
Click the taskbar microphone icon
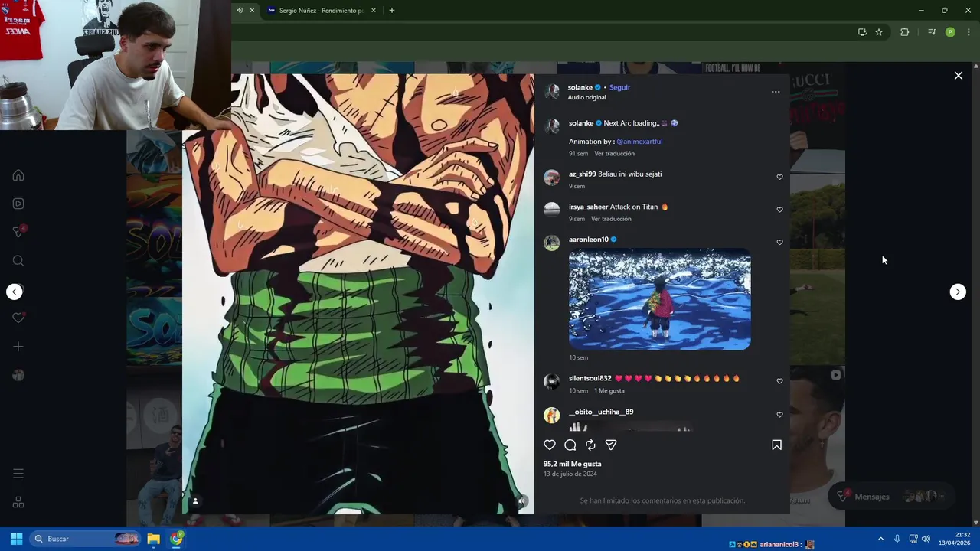pos(897,539)
